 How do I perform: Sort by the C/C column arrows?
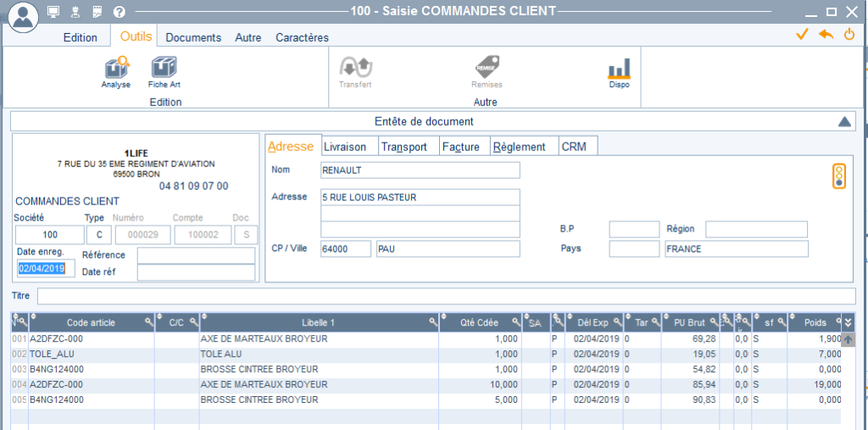pyautogui.click(x=160, y=317)
